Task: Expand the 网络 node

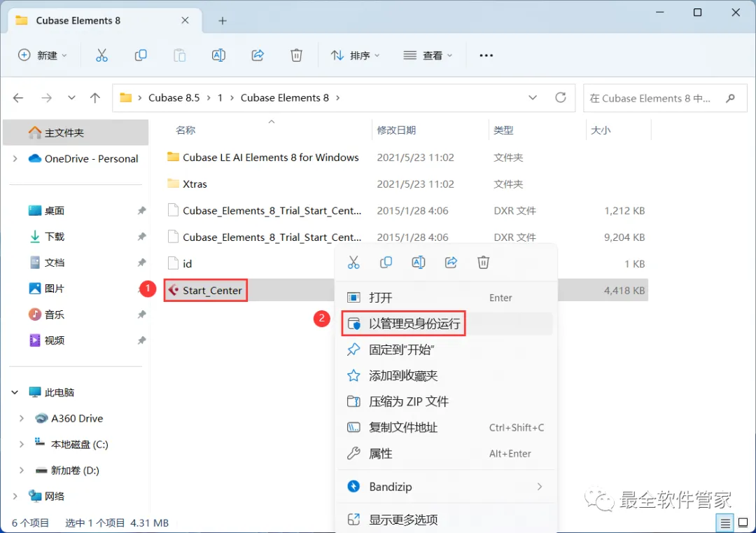Action: [15, 497]
